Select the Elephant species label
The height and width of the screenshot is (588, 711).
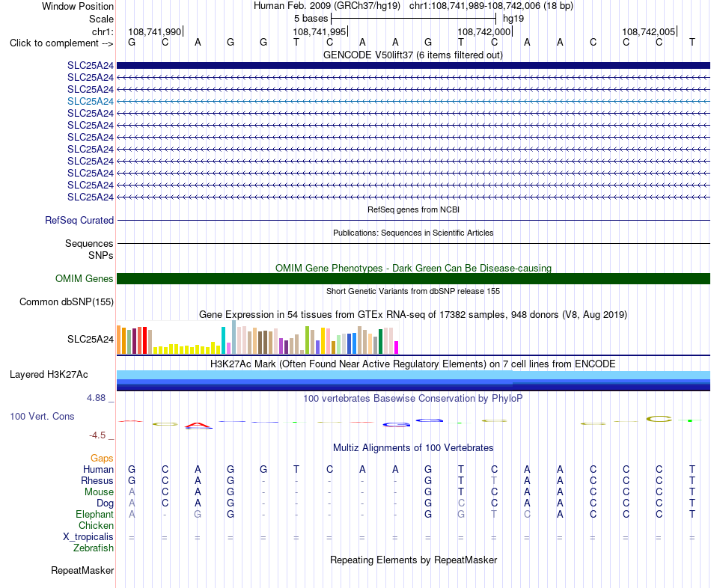pos(95,515)
